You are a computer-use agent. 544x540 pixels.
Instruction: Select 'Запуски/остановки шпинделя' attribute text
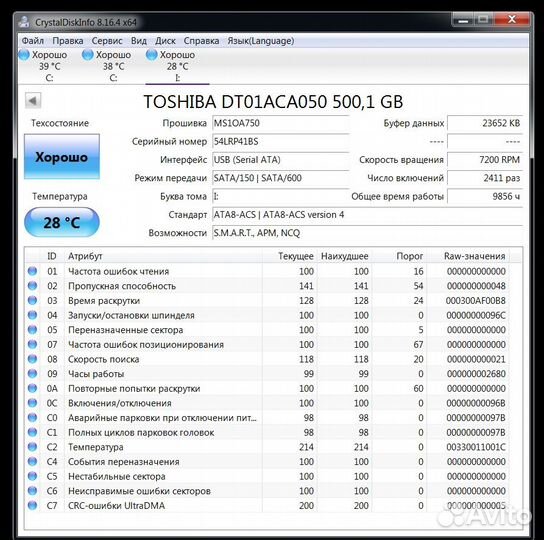(x=131, y=315)
